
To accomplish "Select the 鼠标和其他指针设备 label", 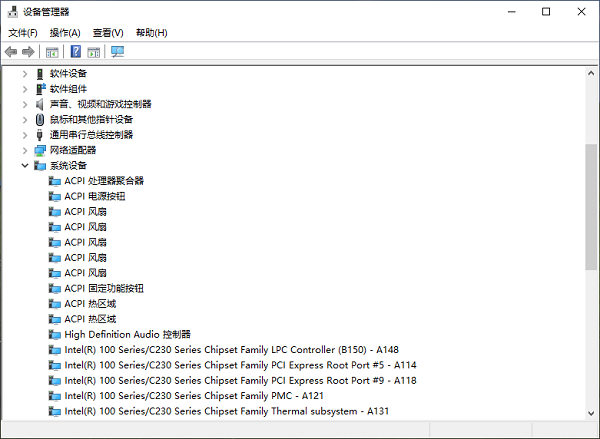I will pos(91,119).
